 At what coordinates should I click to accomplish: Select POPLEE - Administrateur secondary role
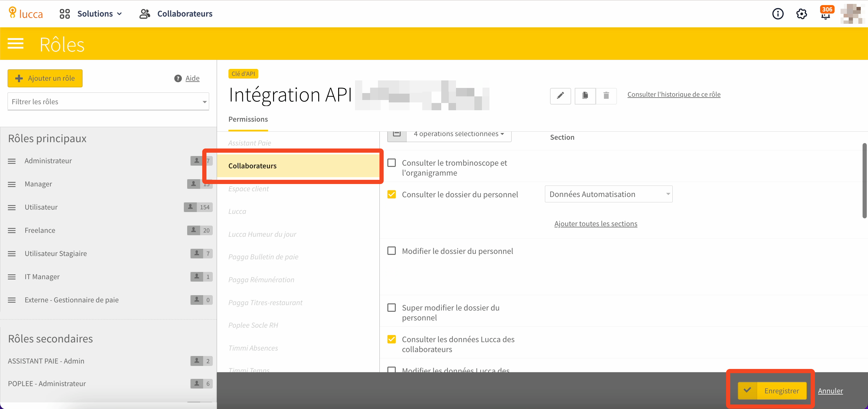47,383
